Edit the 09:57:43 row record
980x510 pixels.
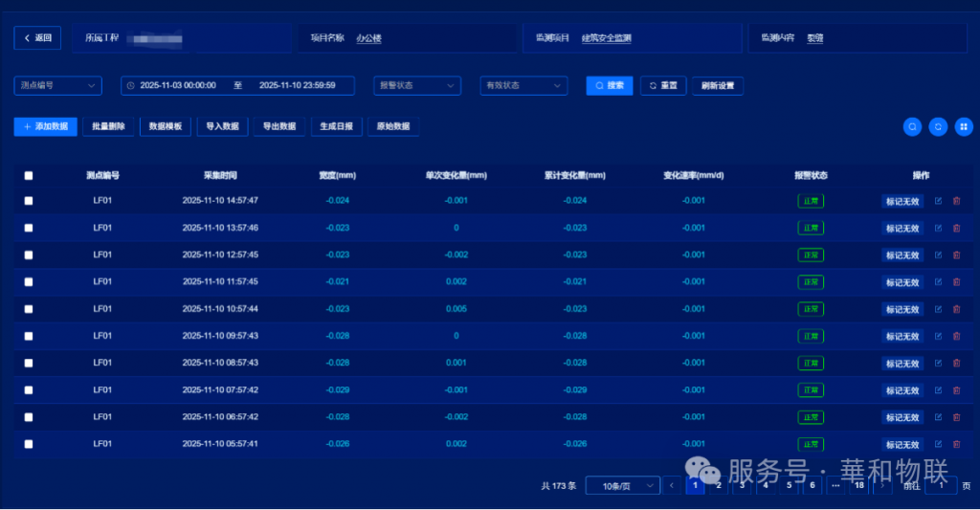938,336
